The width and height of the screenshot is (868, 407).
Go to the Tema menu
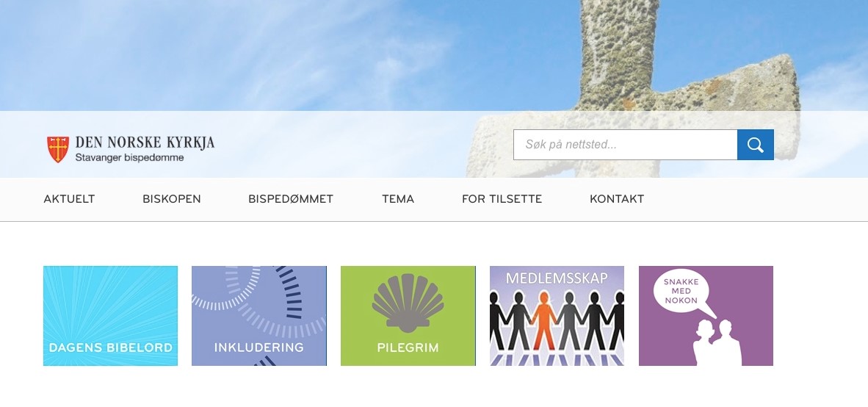pyautogui.click(x=398, y=199)
